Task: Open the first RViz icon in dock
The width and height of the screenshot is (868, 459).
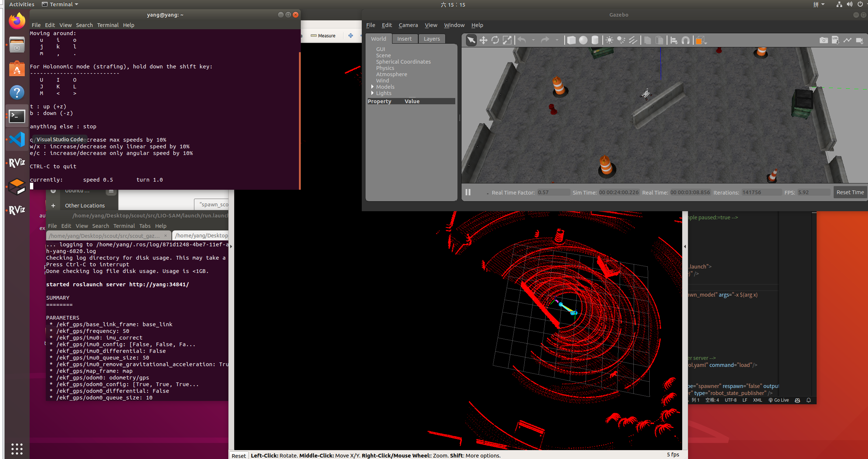Action: (17, 163)
